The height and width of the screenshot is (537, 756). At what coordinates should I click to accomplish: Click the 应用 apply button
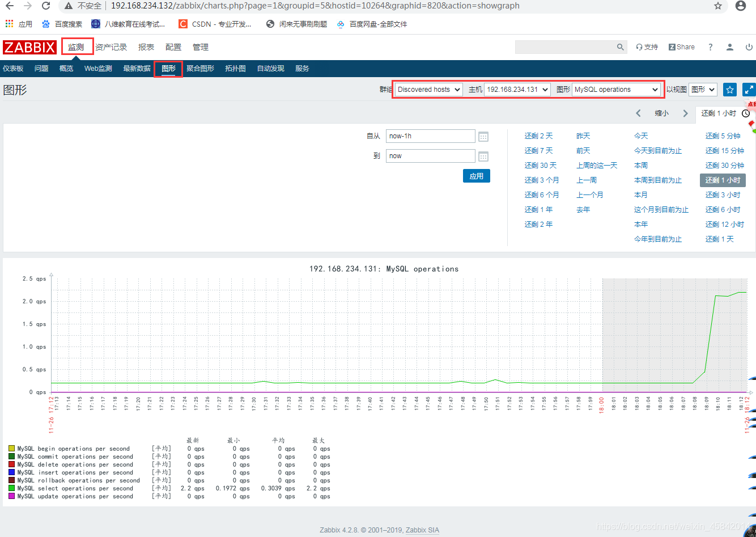477,176
